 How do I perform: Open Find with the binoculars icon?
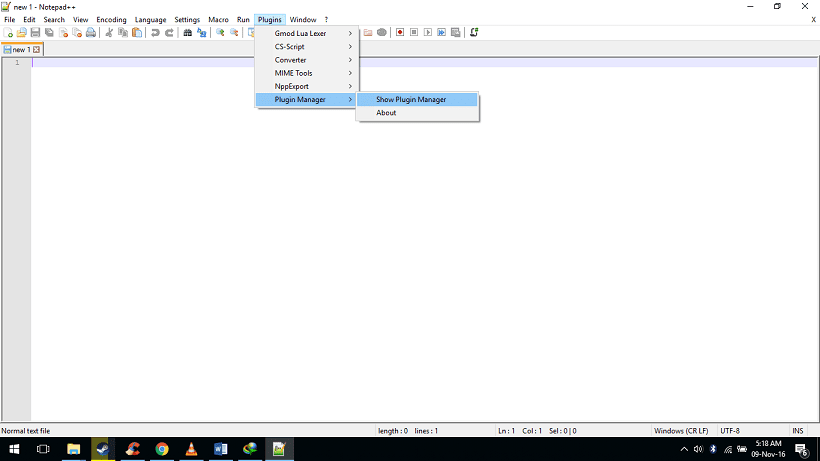(x=187, y=33)
